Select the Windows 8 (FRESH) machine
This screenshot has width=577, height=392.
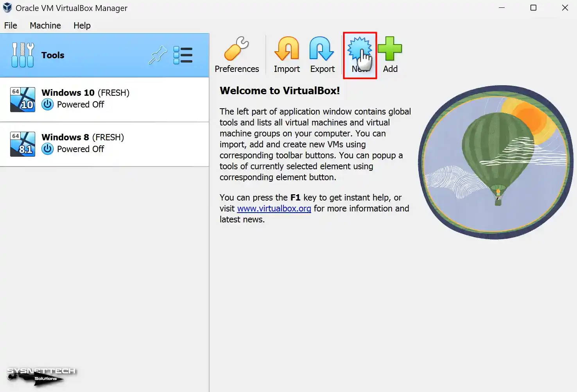(x=104, y=144)
